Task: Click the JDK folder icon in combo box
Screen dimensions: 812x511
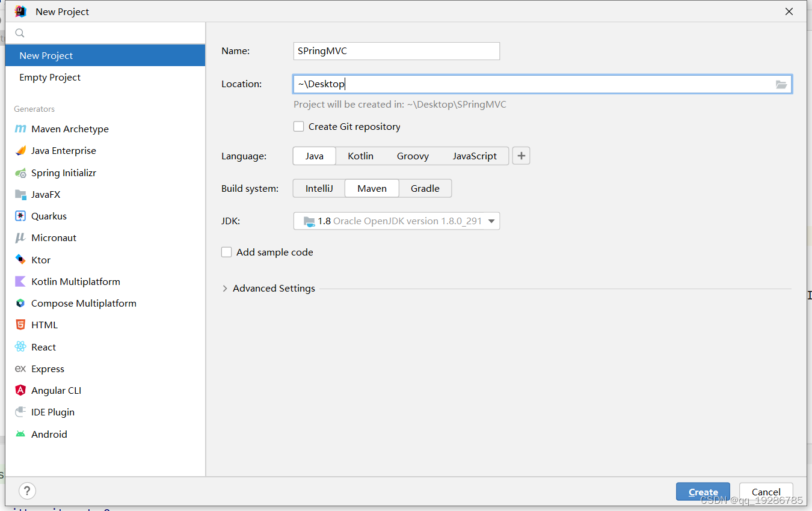Action: click(309, 221)
